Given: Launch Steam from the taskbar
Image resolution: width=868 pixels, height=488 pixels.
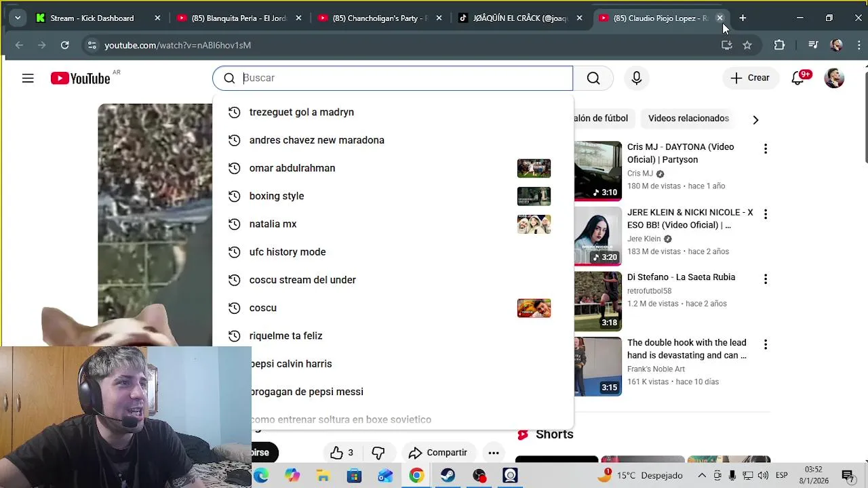Looking at the screenshot, I should click(448, 475).
